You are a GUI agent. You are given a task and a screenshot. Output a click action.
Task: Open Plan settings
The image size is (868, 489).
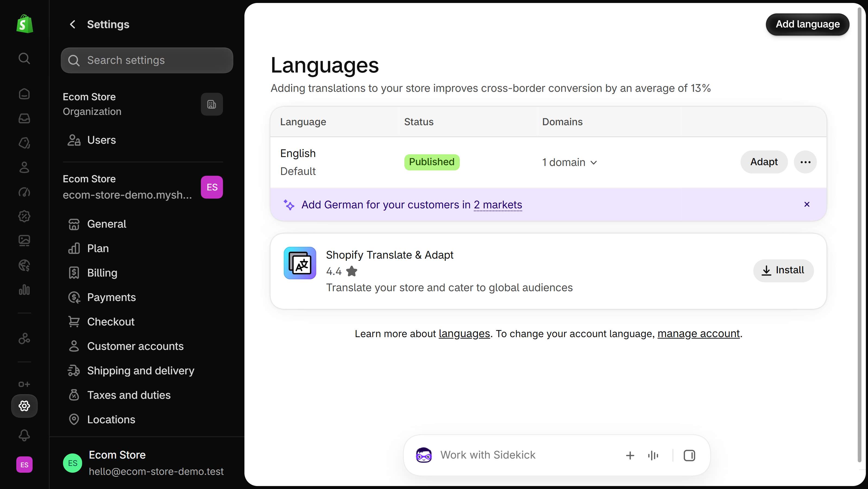click(143, 248)
